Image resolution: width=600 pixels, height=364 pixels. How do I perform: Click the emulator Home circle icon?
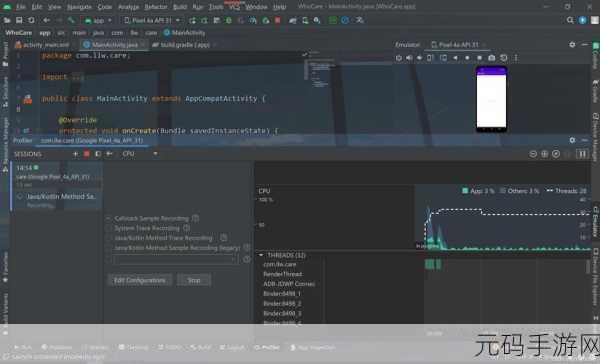pos(467,58)
